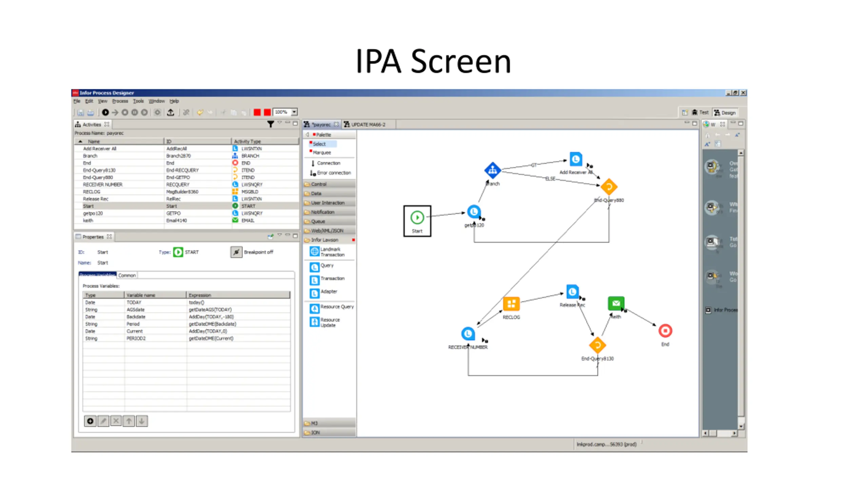Click the Expression column header

(x=238, y=295)
